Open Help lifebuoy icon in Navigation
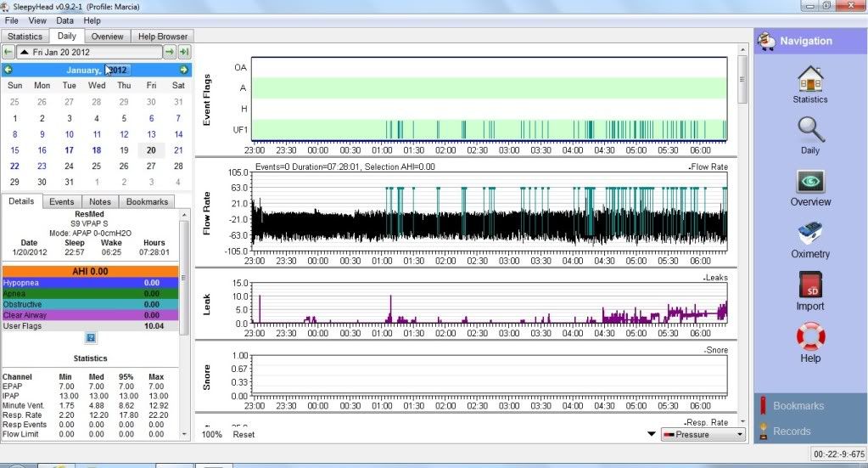868x468 pixels. tap(810, 336)
